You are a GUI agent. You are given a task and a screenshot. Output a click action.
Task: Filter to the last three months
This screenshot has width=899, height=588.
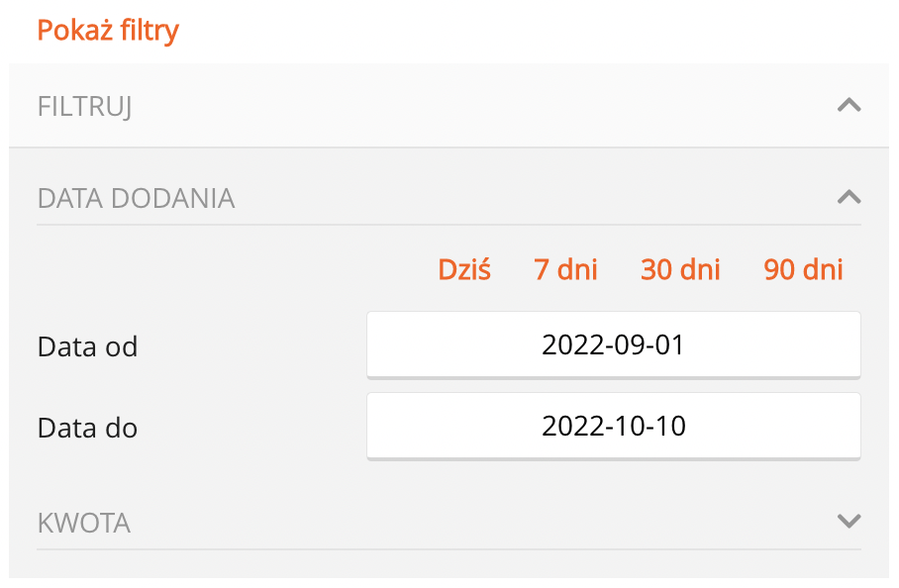pyautogui.click(x=803, y=269)
